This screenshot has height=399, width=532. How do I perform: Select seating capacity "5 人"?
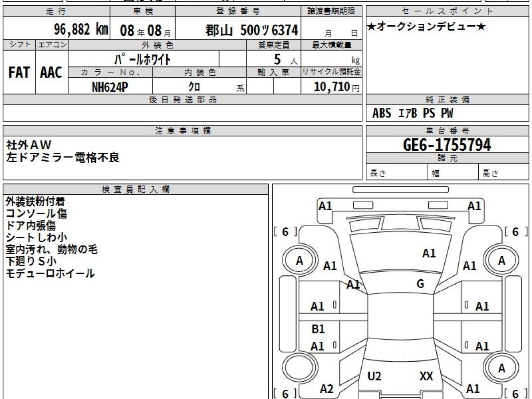click(285, 59)
